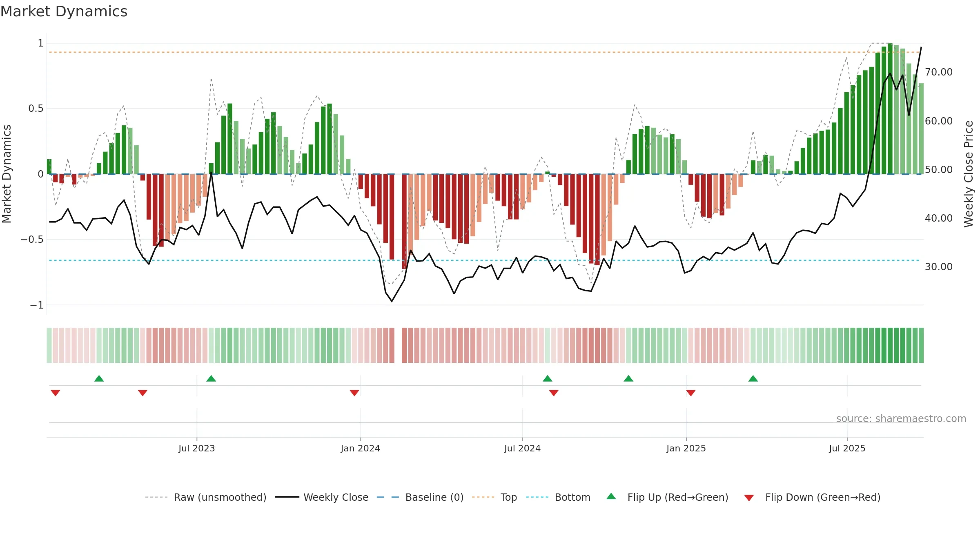
Task: Click the '50.00' price axis tick
Action: coord(939,170)
